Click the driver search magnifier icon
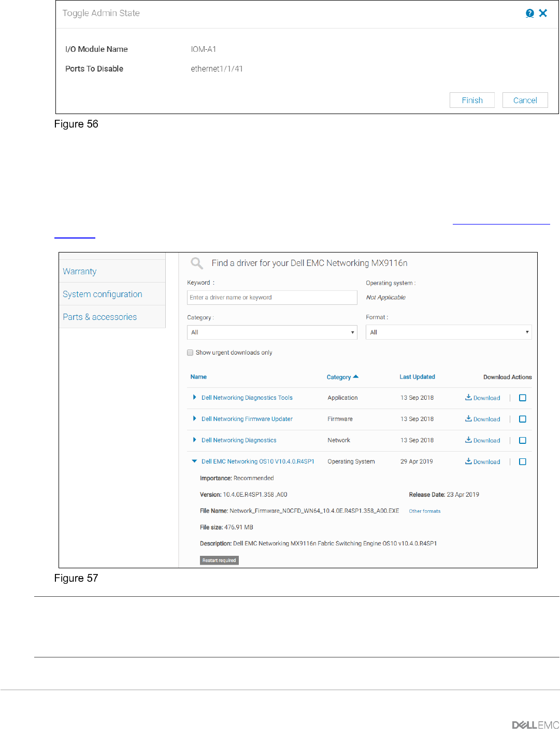This screenshot has height=729, width=560. tap(197, 263)
